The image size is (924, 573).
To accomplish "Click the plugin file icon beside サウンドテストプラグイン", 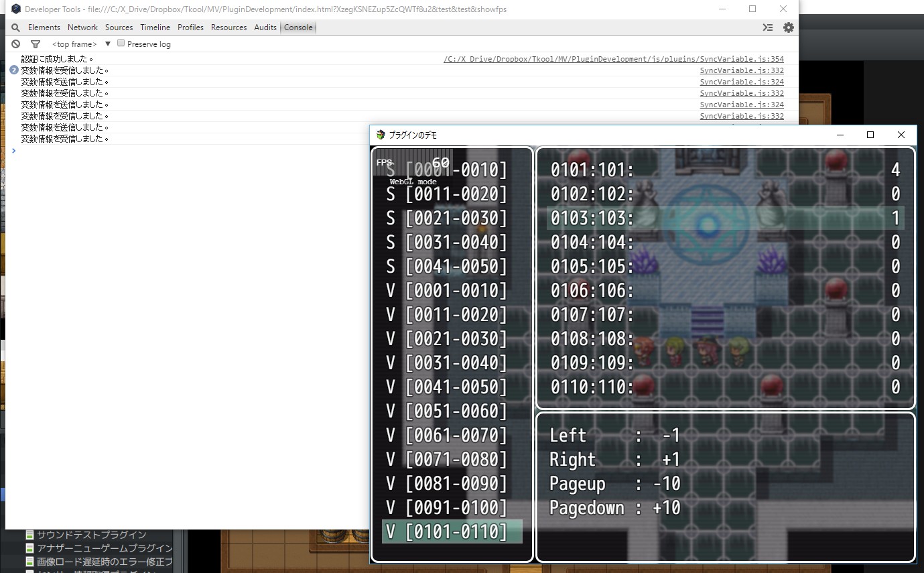I will (x=29, y=535).
